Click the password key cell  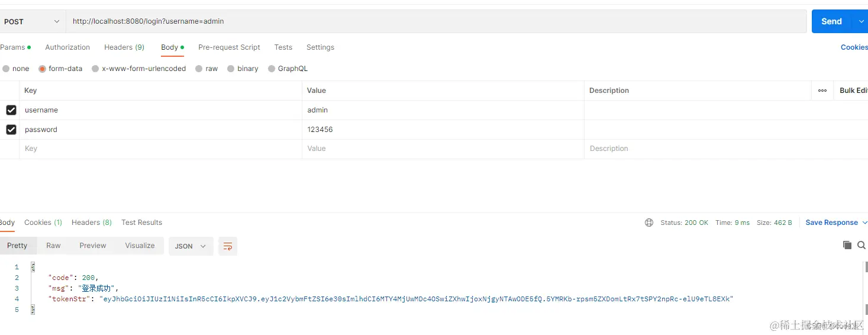[x=160, y=130]
